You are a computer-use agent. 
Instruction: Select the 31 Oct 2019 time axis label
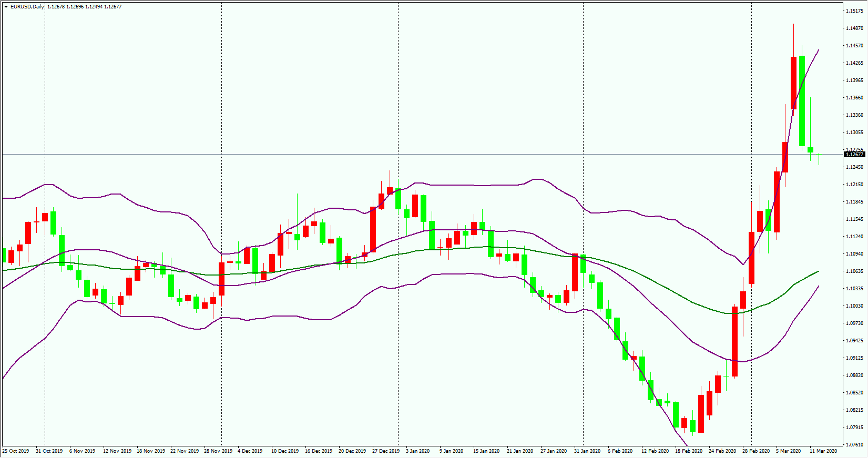pyautogui.click(x=49, y=451)
